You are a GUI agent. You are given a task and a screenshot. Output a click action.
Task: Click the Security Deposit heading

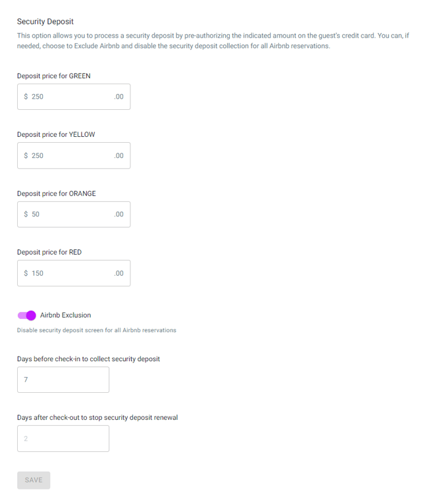point(45,22)
